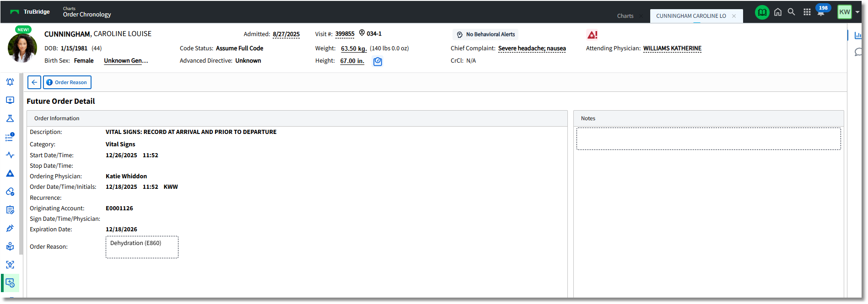The image size is (868, 304).
Task: Click the patient photo thumbnail
Action: [x=22, y=48]
